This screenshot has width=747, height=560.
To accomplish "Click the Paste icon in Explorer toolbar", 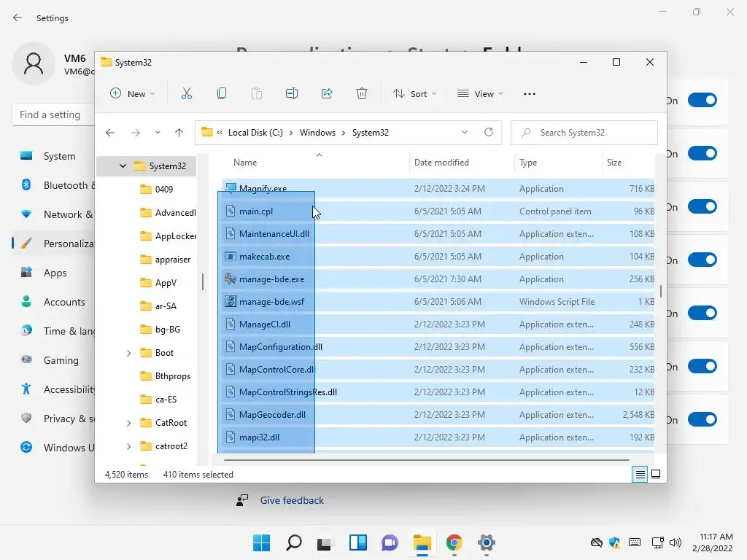I will click(x=257, y=94).
